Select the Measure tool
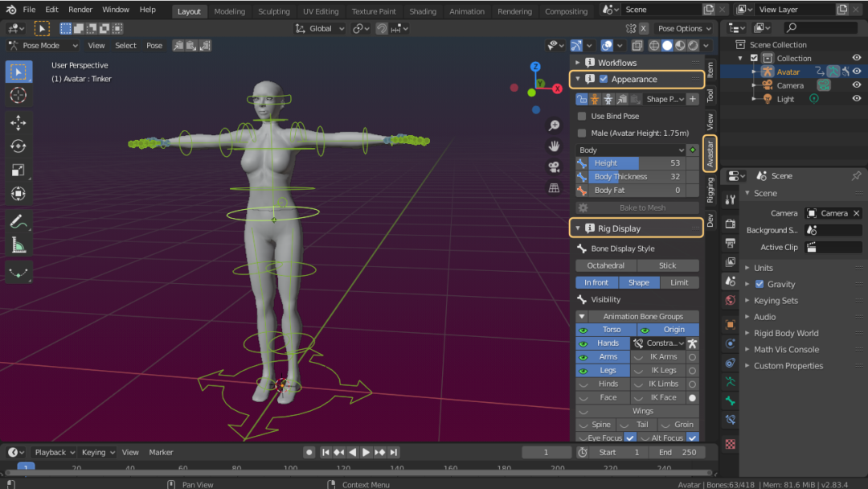The width and height of the screenshot is (868, 489). 18,244
